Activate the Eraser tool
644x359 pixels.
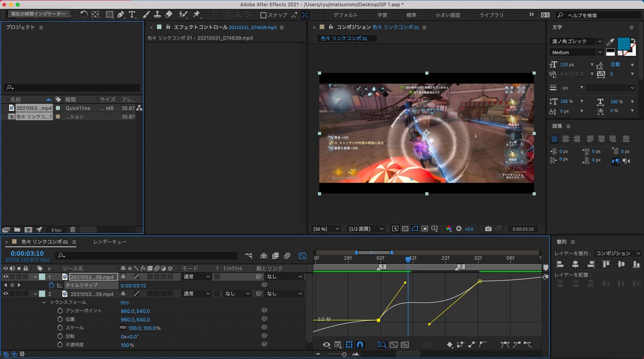(168, 15)
